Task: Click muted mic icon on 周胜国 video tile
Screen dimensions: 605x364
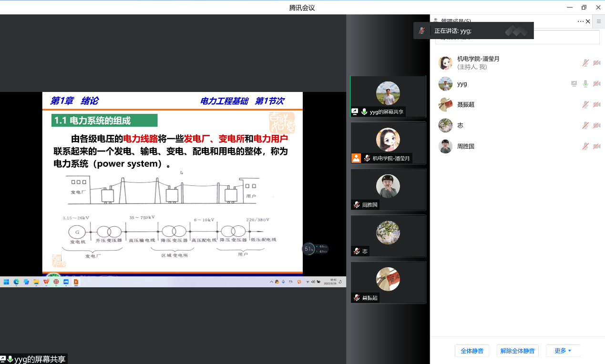Action: pos(356,205)
